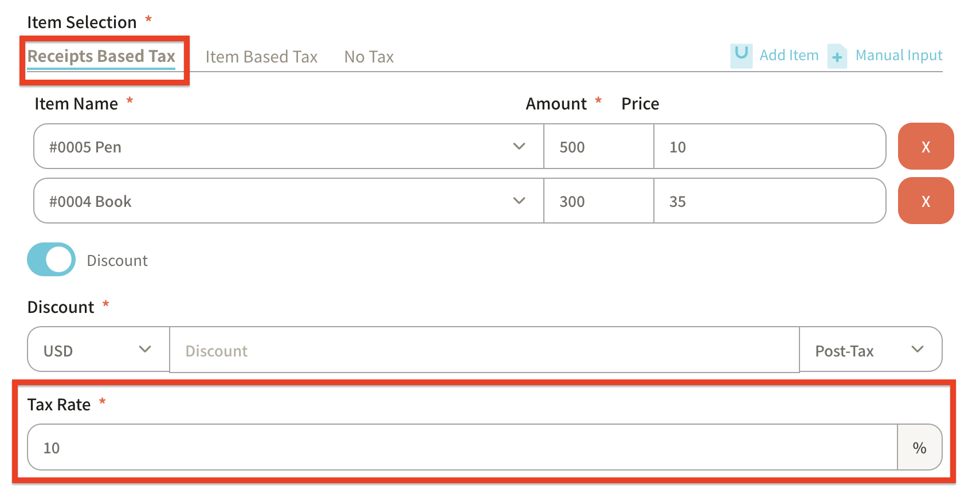Click the Manual Input document icon

(x=837, y=56)
